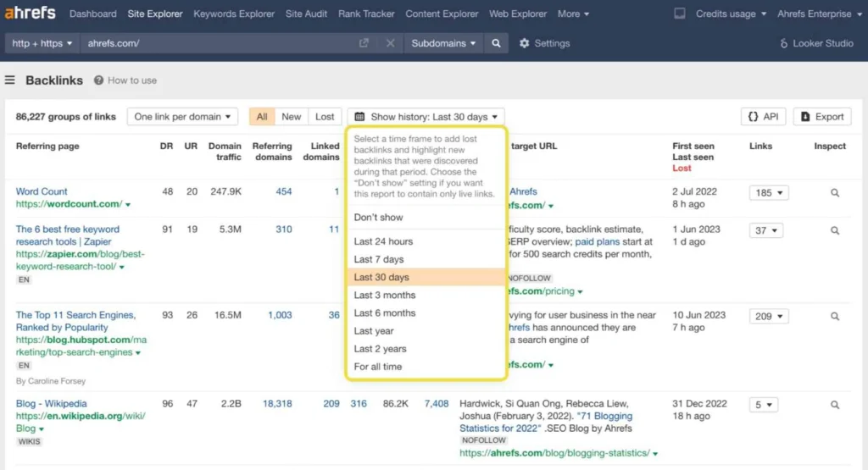Clear the URL field with the X icon

coord(390,43)
